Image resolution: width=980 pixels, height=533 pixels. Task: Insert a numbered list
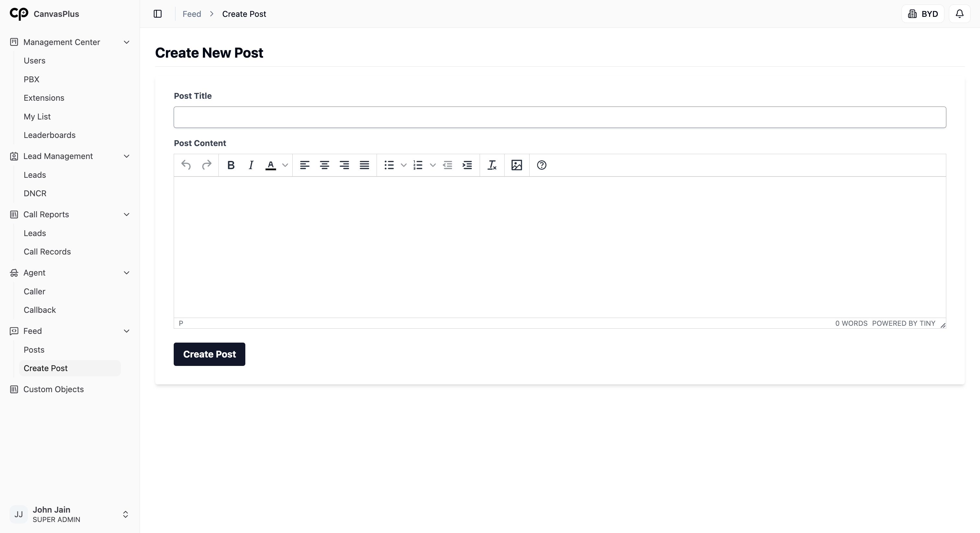[418, 165]
